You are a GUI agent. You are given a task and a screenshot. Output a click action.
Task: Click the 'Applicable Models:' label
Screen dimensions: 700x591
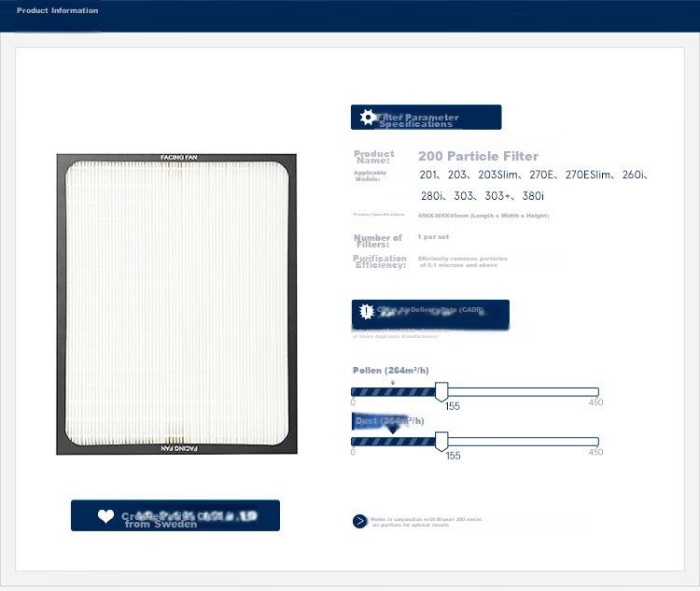point(370,176)
